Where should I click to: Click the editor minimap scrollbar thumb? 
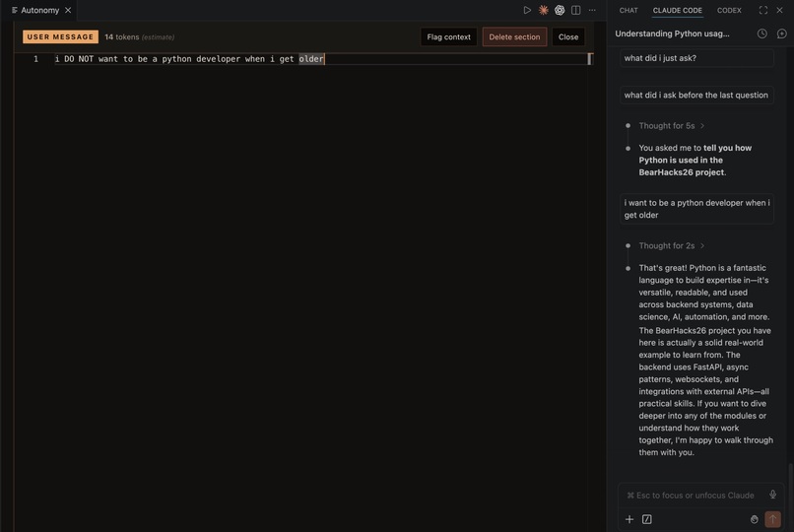589,59
